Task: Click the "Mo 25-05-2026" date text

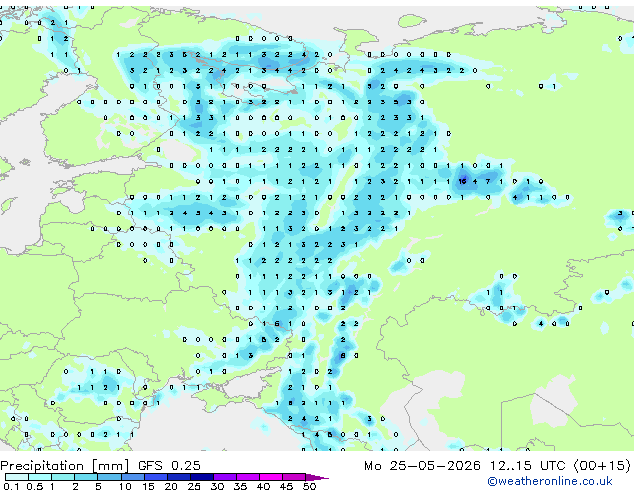Action: [x=423, y=466]
